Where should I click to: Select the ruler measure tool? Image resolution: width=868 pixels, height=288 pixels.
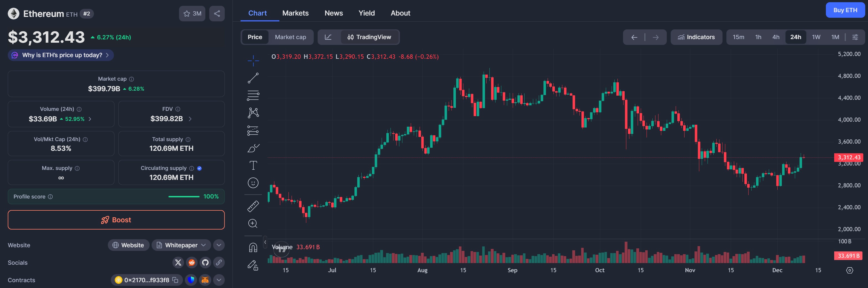tap(253, 206)
